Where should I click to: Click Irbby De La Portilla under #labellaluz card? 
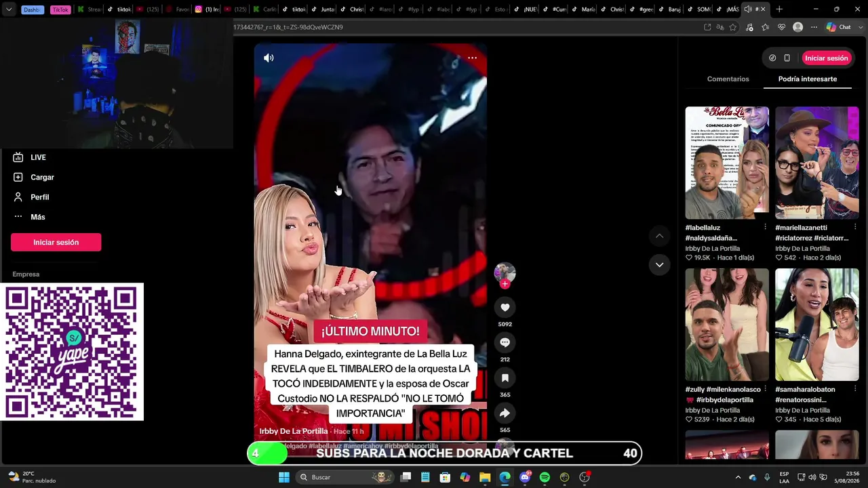point(712,249)
